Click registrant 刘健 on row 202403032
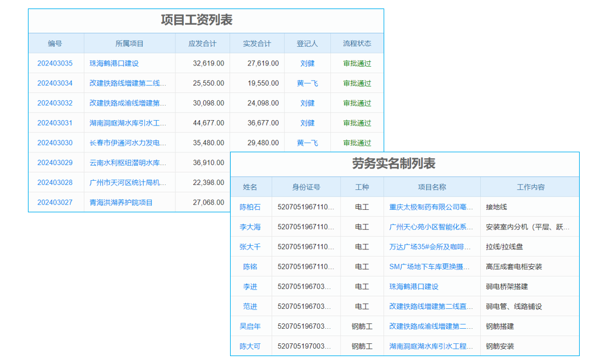This screenshot has width=607, height=364. (x=307, y=103)
